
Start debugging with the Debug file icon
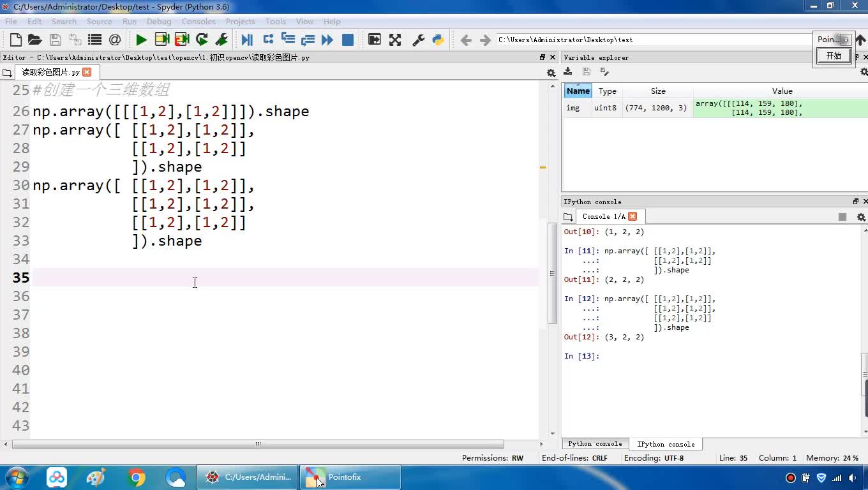[247, 40]
